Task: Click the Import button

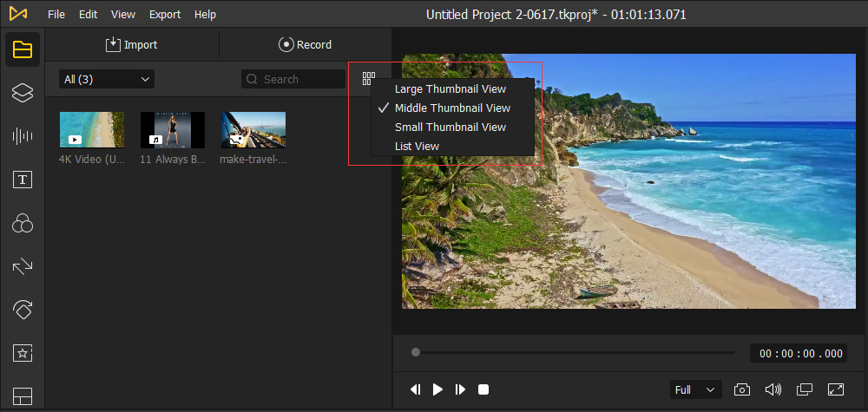Action: click(131, 44)
